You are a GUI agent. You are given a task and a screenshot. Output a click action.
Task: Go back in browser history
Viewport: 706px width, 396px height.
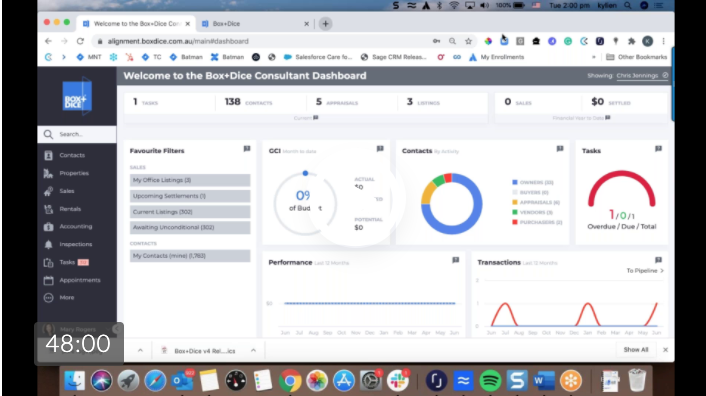[48, 41]
